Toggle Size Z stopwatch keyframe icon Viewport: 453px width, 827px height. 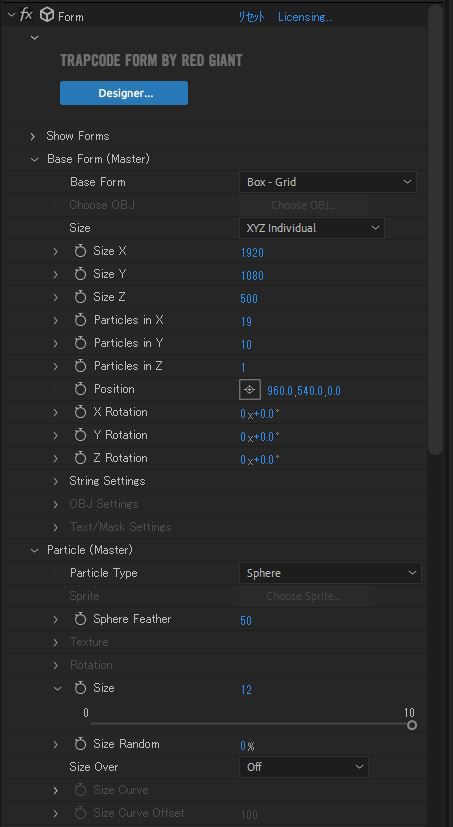(x=80, y=297)
